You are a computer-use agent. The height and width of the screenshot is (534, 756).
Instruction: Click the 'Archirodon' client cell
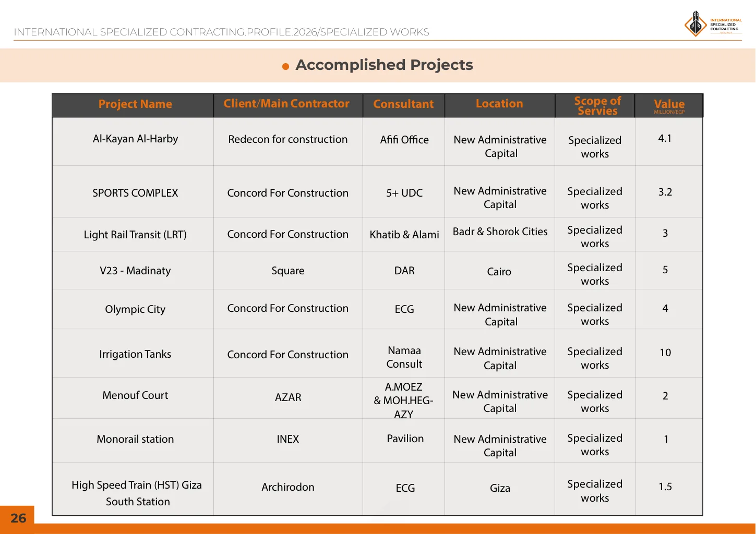[288, 487]
